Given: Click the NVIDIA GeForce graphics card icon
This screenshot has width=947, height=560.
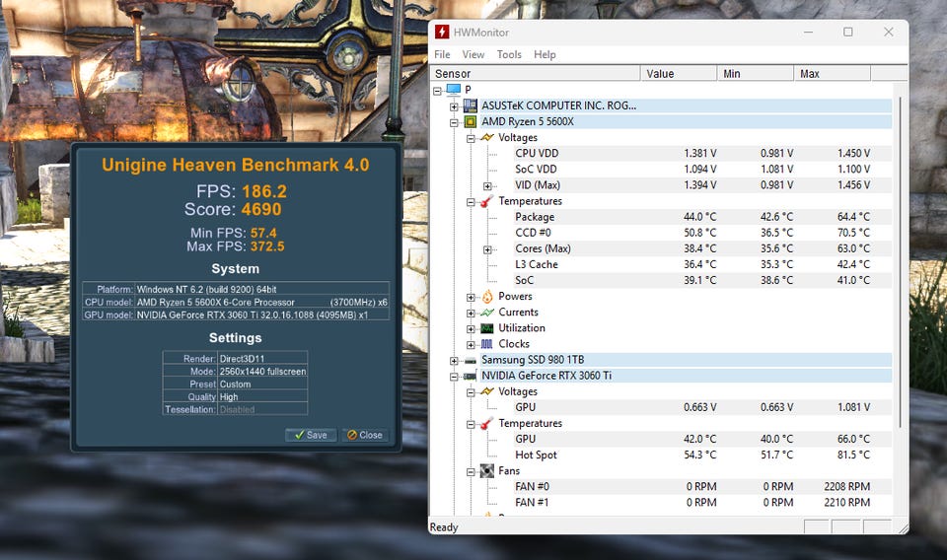Looking at the screenshot, I should 470,376.
